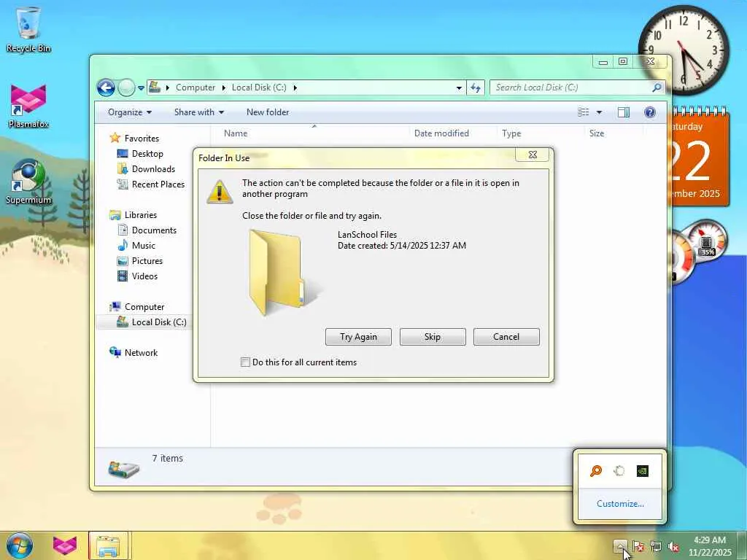Open the Pictures library
The width and height of the screenshot is (747, 560).
(x=147, y=261)
